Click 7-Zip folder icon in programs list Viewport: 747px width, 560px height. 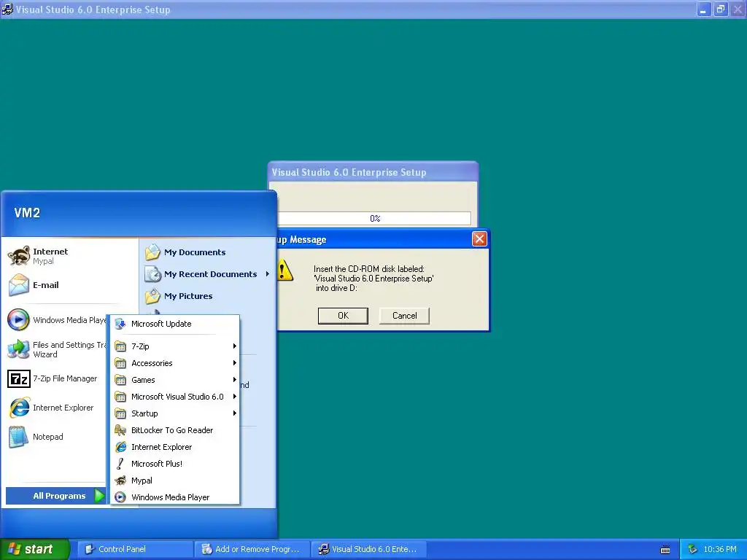coord(120,346)
